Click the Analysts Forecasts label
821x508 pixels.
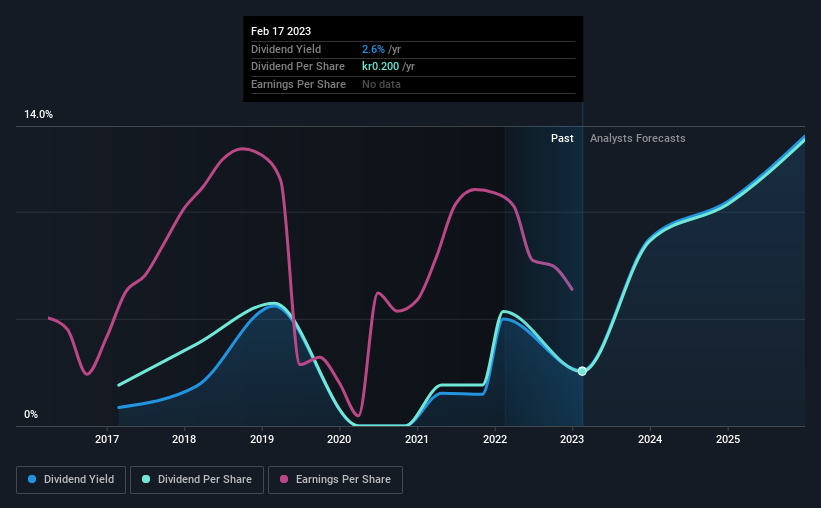click(x=637, y=138)
